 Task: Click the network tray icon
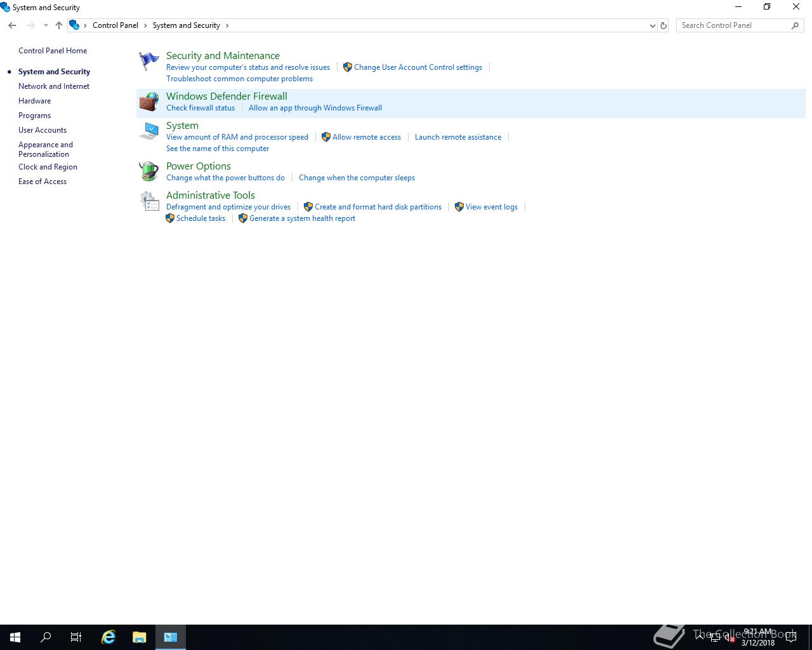click(x=715, y=638)
